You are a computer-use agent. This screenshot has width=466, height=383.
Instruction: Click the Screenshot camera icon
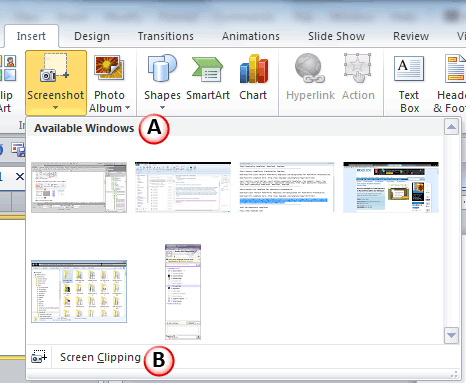[x=55, y=68]
